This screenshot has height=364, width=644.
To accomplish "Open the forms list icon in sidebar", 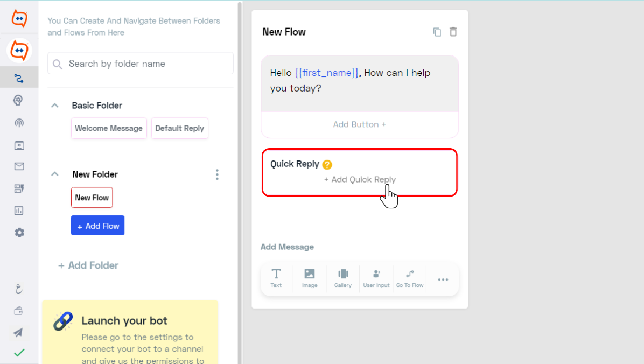I will coord(19,188).
